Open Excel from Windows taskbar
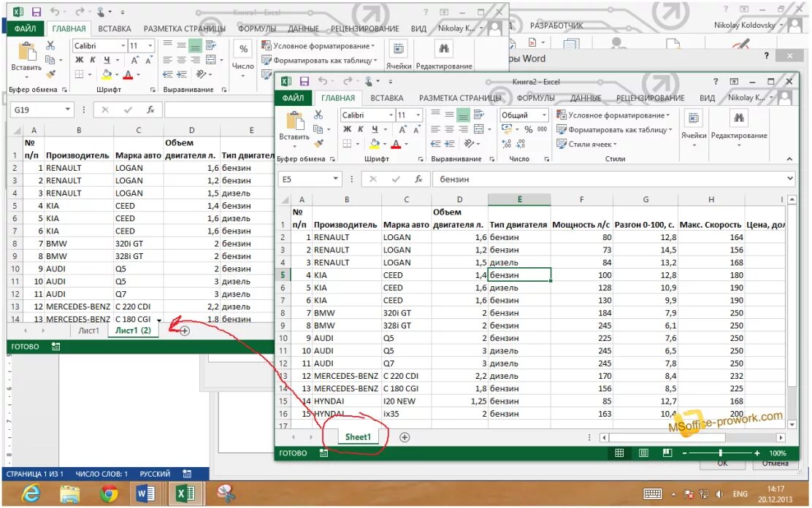Image resolution: width=812 pixels, height=508 pixels. (x=185, y=493)
